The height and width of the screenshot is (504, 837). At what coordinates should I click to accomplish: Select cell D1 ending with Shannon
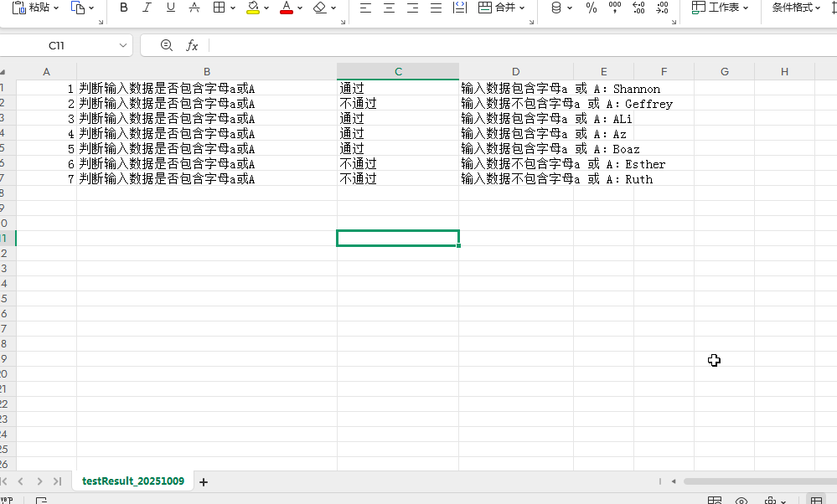pos(516,89)
